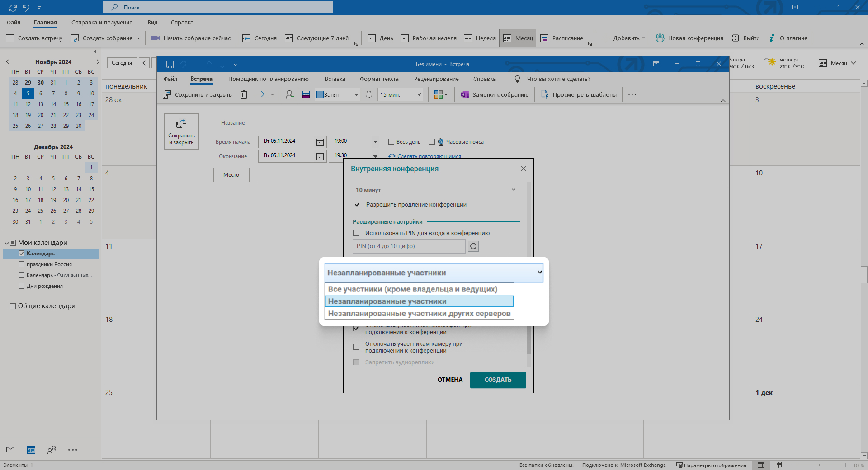
Task: Open the Встреча tab in meeting window
Action: (202, 79)
